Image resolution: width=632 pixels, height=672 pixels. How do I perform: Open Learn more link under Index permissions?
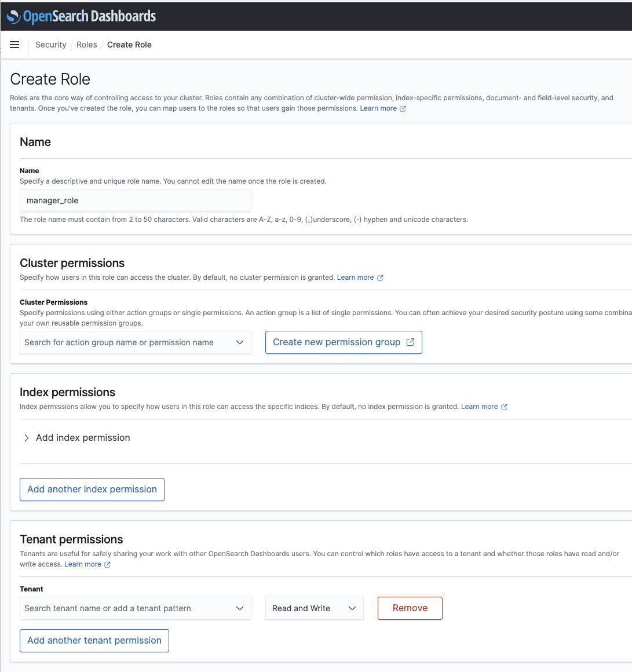point(480,407)
